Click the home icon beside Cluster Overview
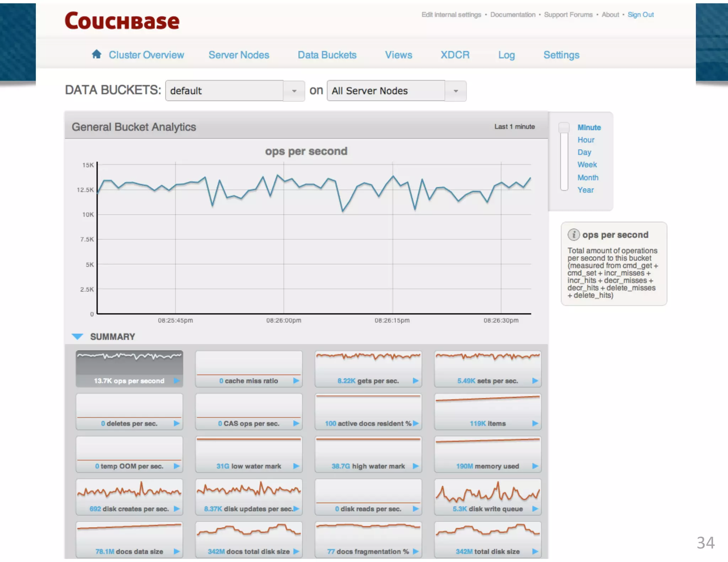This screenshot has width=728, height=562. click(96, 54)
